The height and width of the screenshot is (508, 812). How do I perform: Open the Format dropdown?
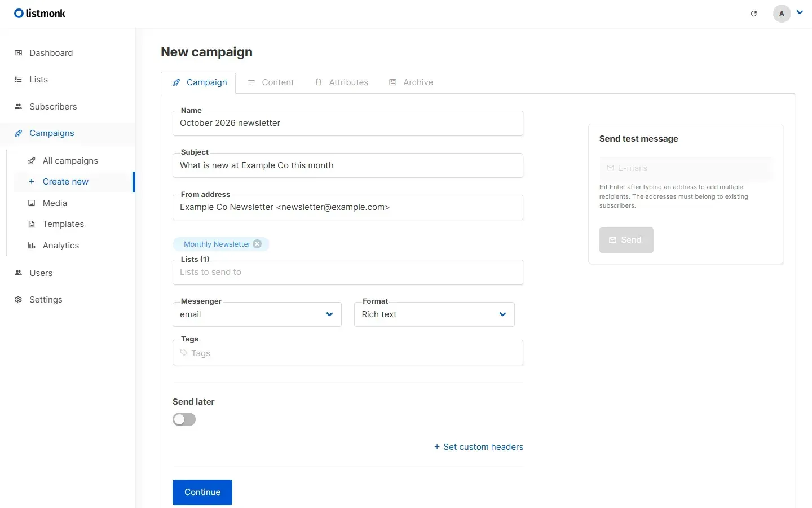click(x=434, y=314)
